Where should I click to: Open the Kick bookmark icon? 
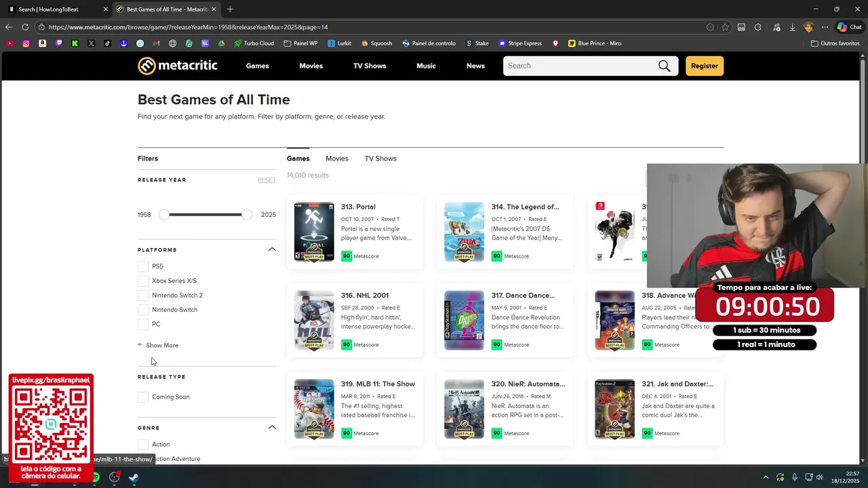[x=75, y=43]
